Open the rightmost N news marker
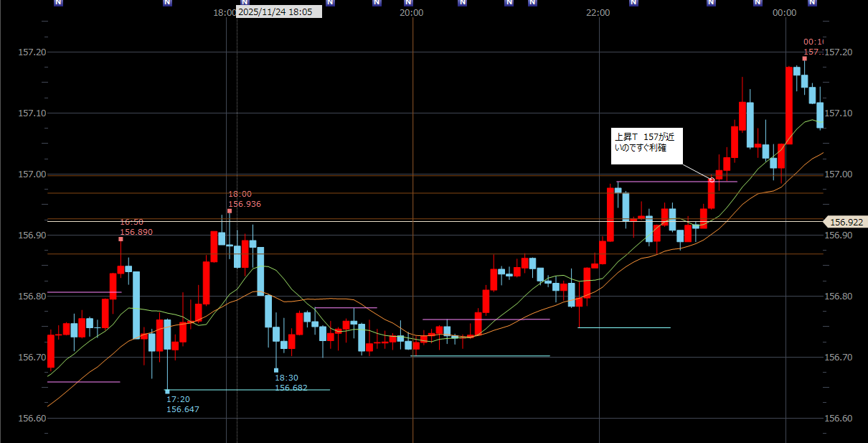This screenshot has width=868, height=443. 812,3
